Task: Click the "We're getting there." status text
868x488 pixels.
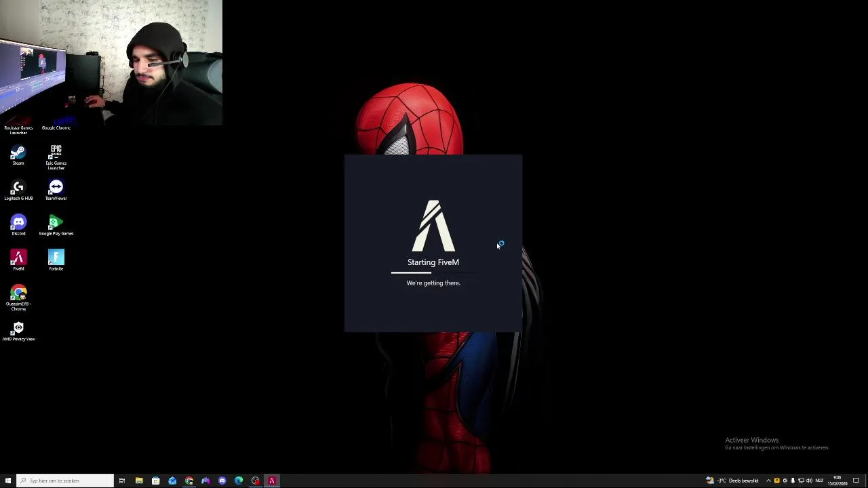Action: point(433,283)
